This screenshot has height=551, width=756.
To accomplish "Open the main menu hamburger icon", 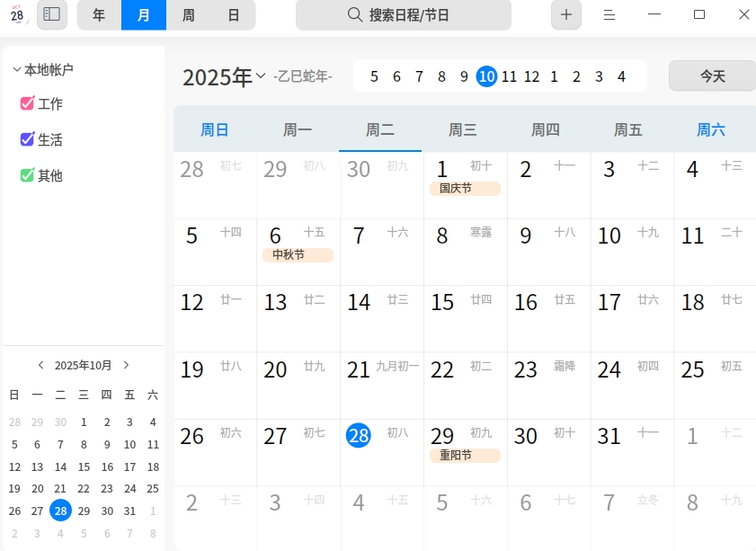I will point(609,15).
